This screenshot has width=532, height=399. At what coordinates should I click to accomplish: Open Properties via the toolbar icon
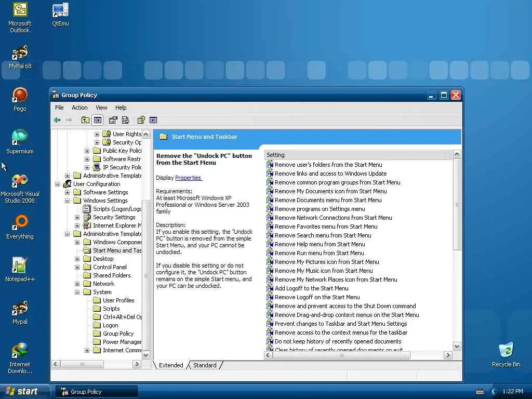pos(113,120)
